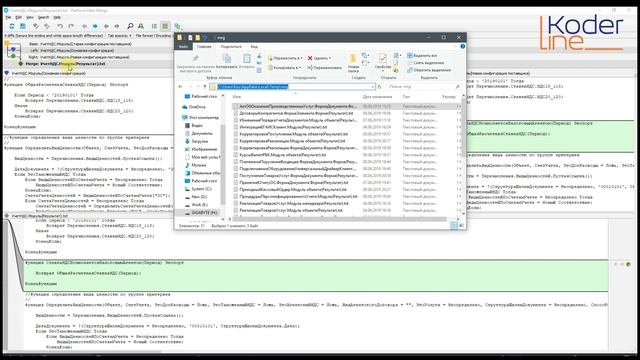Screen dimensions: 640x360
Task: Open the Переместить в dropdown
Action: point(285,58)
